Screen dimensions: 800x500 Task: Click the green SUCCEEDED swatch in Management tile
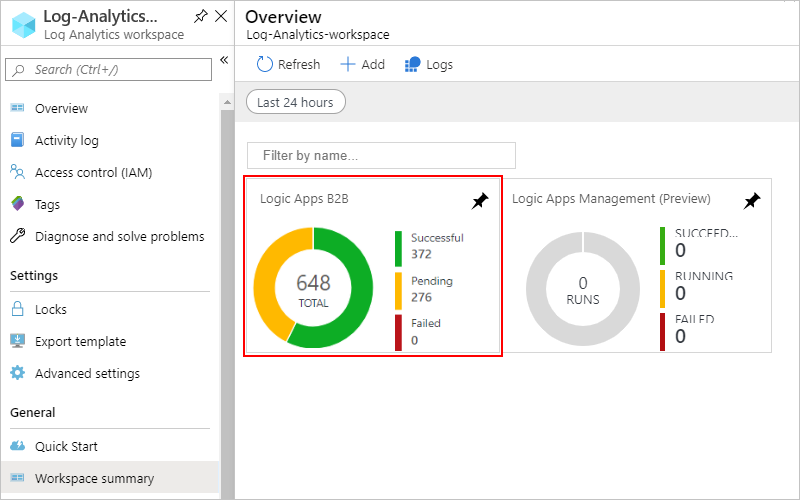pos(662,246)
